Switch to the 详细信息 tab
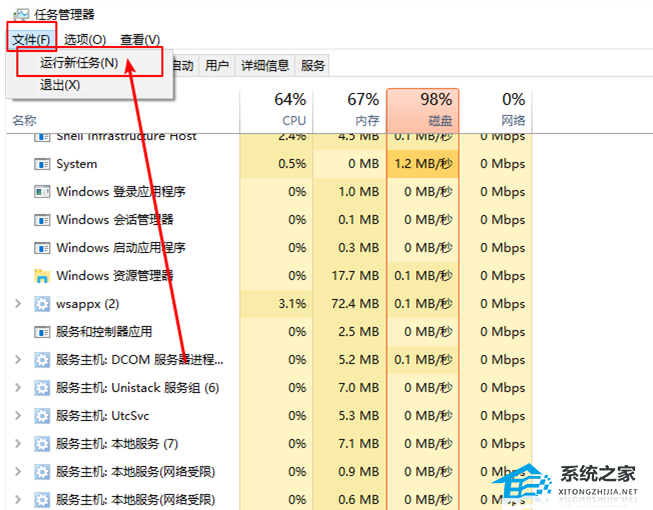 click(264, 66)
